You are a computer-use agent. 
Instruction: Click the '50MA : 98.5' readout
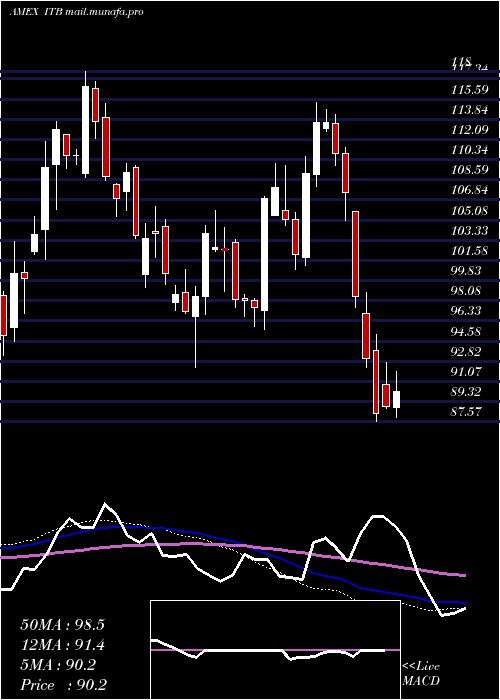coord(62,625)
